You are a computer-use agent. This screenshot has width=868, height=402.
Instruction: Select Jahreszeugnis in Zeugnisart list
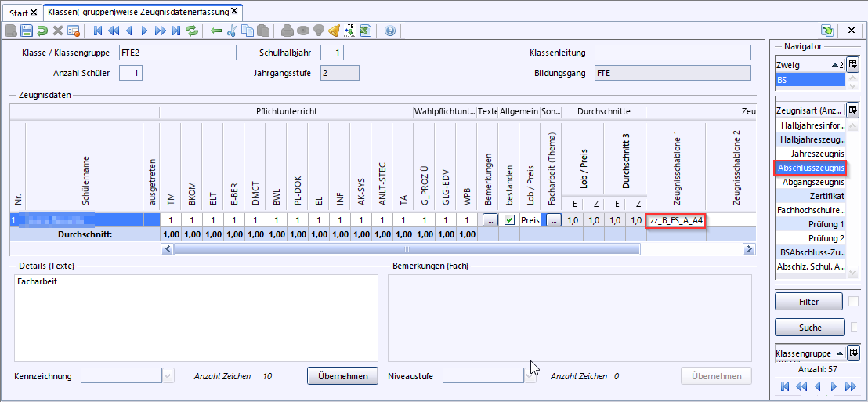tap(812, 154)
